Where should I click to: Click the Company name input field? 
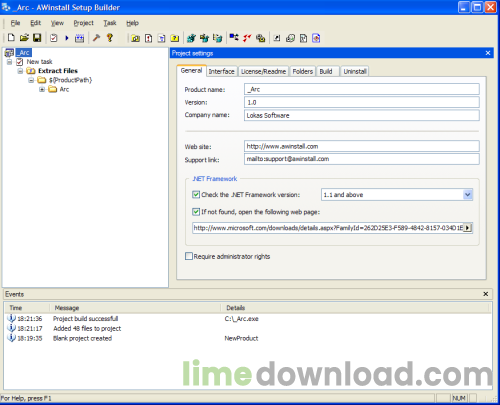[362, 115]
